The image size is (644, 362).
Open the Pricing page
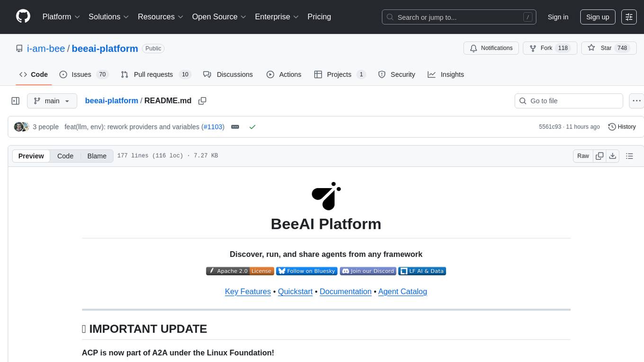click(319, 17)
